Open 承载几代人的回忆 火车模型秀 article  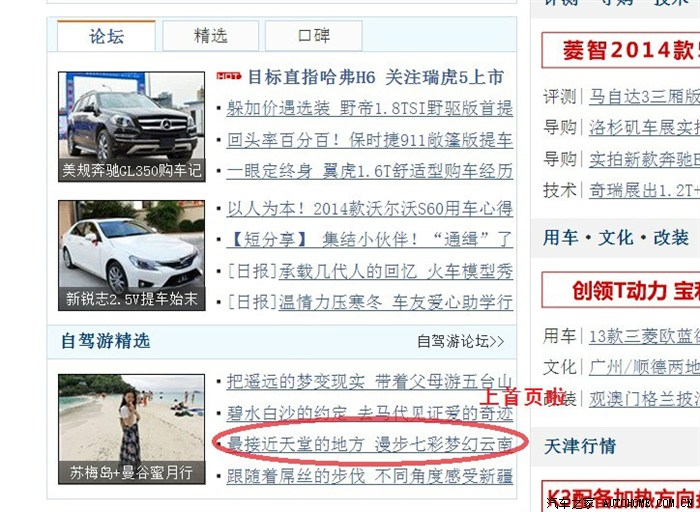396,271
